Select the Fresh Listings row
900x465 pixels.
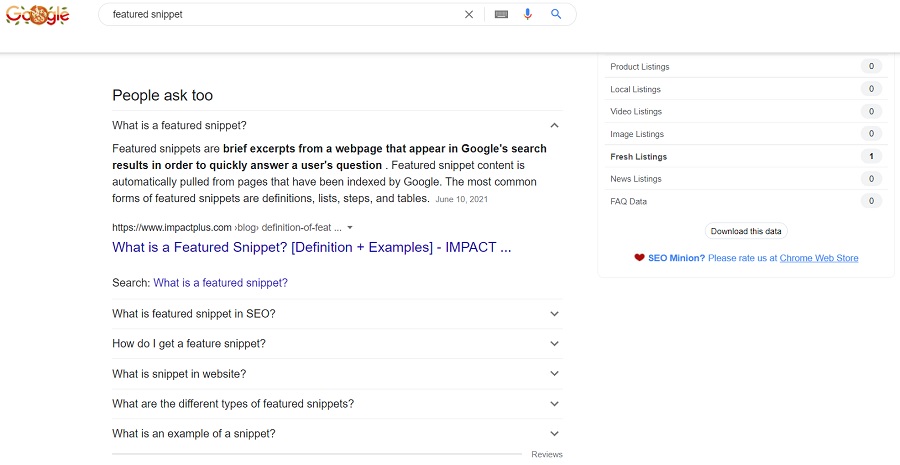745,156
